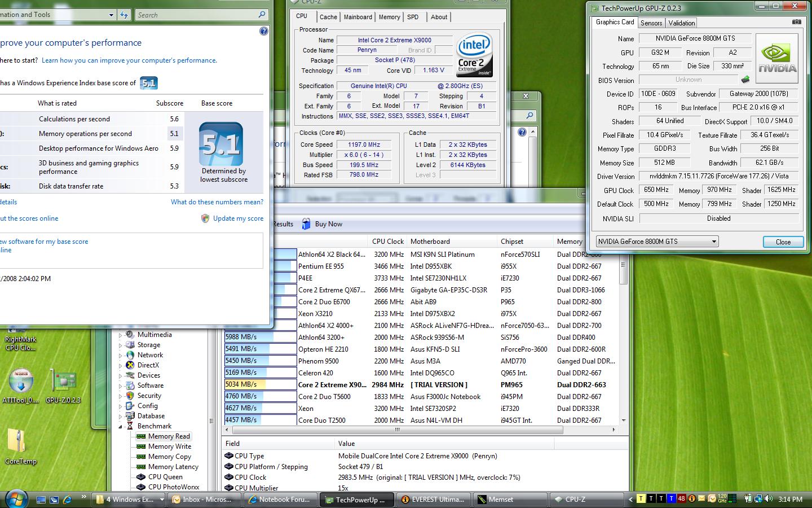
Task: Click the search magnifier in Control Panel
Action: pyautogui.click(x=262, y=15)
